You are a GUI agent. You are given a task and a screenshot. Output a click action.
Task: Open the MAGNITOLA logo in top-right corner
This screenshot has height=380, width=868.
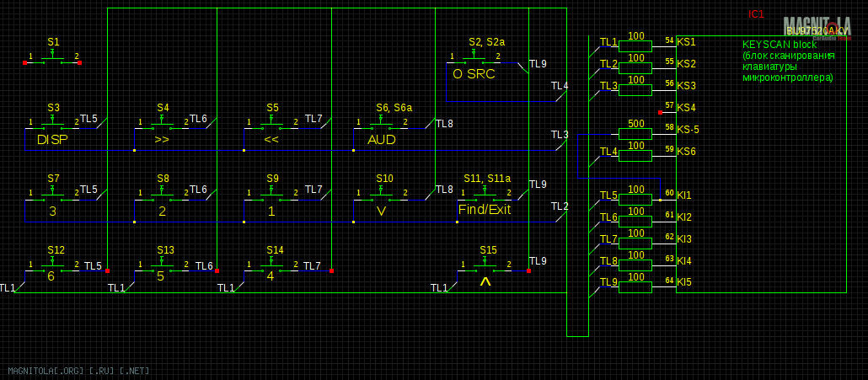817,27
